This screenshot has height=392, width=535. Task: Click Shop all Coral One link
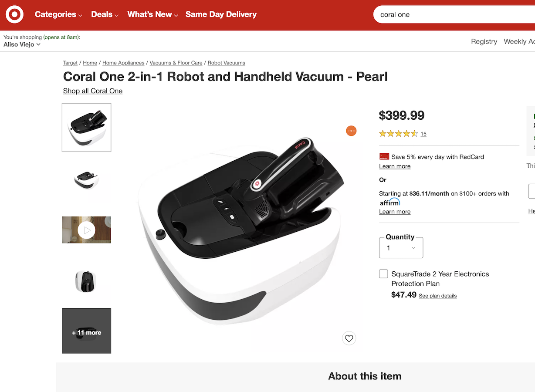coord(93,91)
